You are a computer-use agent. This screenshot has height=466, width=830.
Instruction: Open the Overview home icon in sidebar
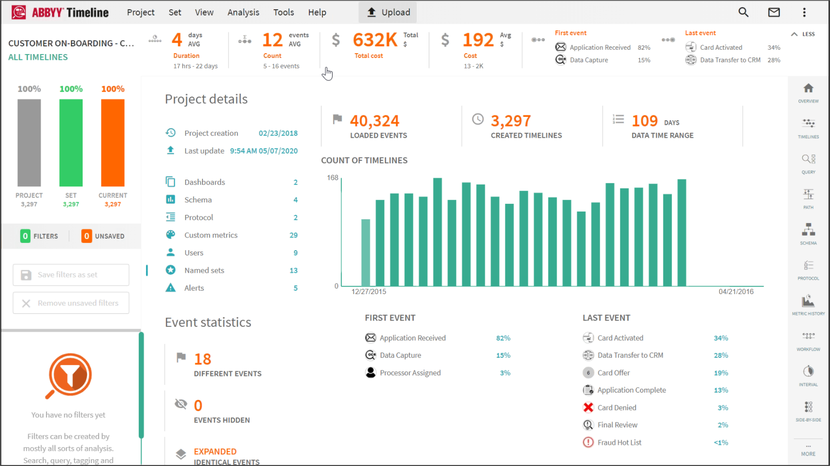pyautogui.click(x=808, y=93)
